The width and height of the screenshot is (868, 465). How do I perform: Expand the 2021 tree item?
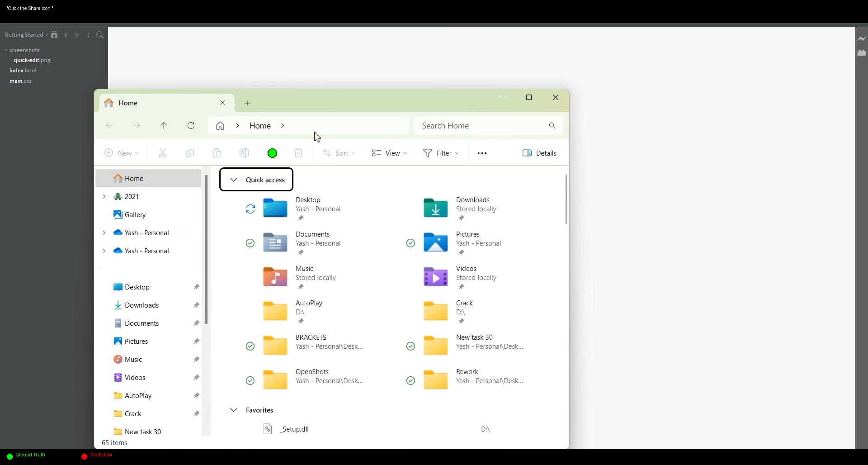(104, 196)
